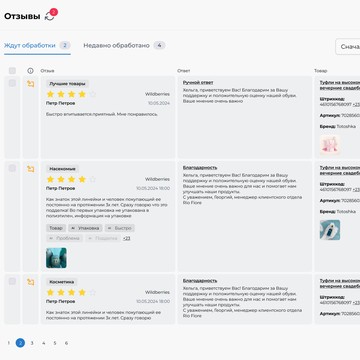Click the red notification badge showing 2
The width and height of the screenshot is (360, 360).
[54, 12]
